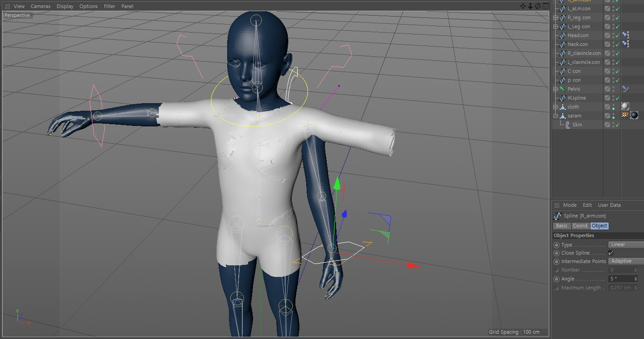Select the p con object row

[x=574, y=80]
